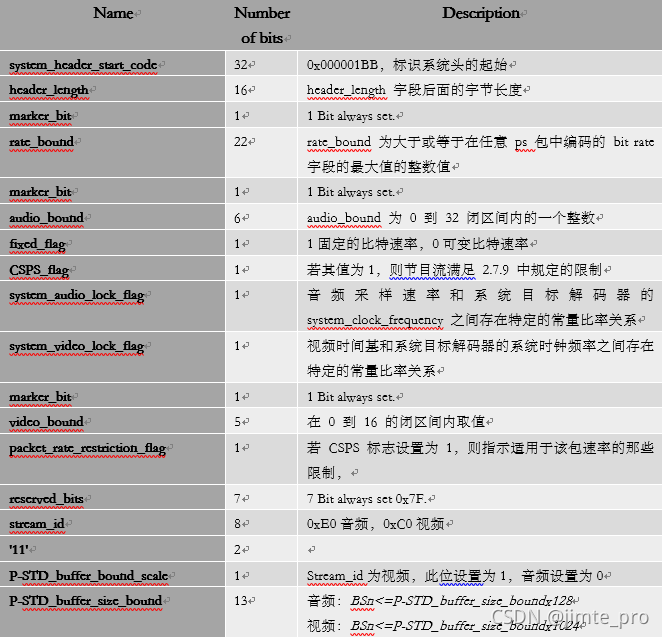Viewport: 664px width, 638px height.
Task: Select the system_video_lock_flag cell
Action: click(112, 357)
